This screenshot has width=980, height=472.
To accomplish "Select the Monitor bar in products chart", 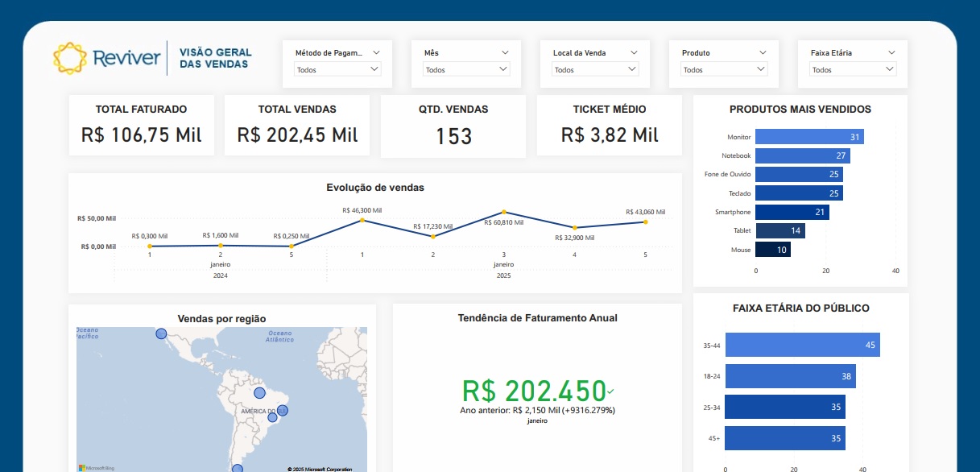I will (x=808, y=137).
